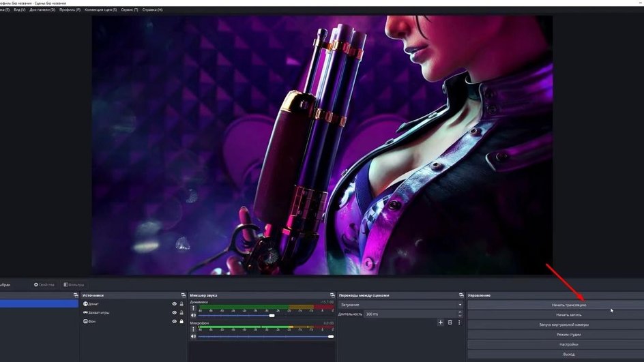This screenshot has height=362, width=644.
Task: Click the Свойства properties button
Action: [x=44, y=284]
